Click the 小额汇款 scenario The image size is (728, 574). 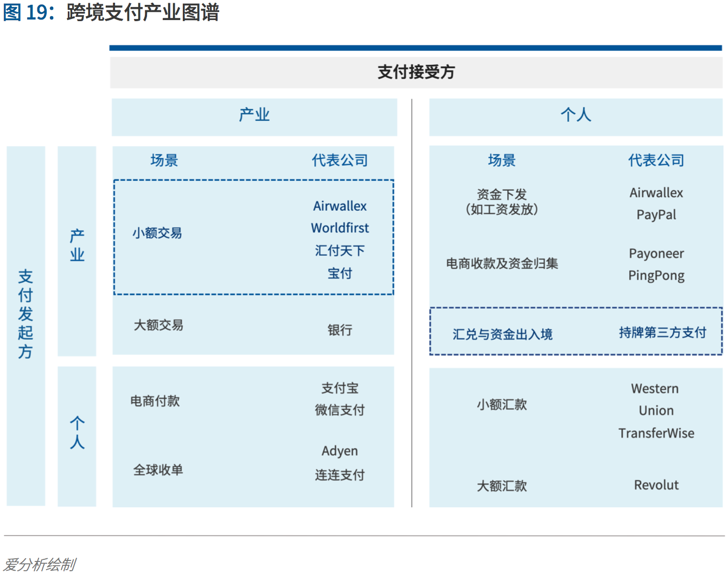pos(502,404)
